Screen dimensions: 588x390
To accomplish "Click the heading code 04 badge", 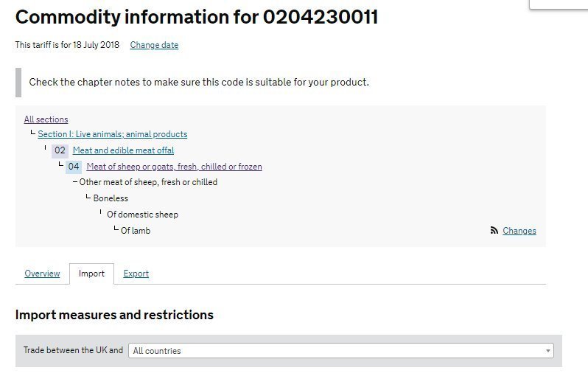I will [x=74, y=167].
